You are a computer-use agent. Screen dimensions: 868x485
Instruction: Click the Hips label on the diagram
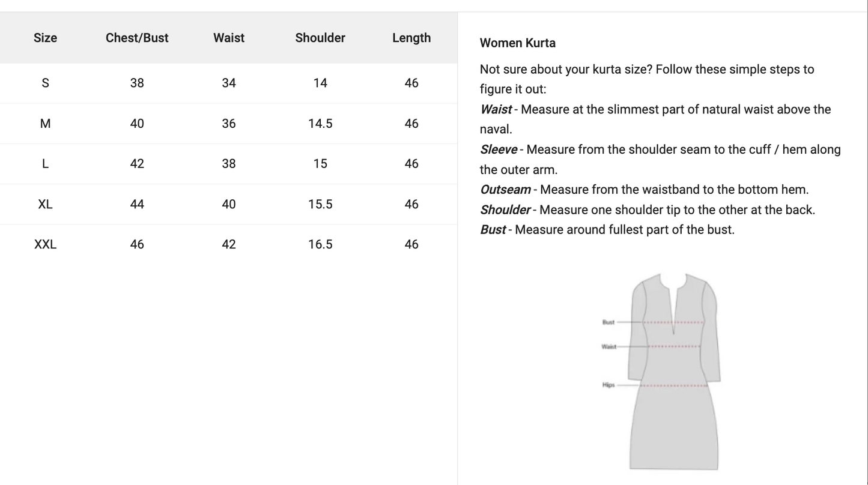[608, 385]
